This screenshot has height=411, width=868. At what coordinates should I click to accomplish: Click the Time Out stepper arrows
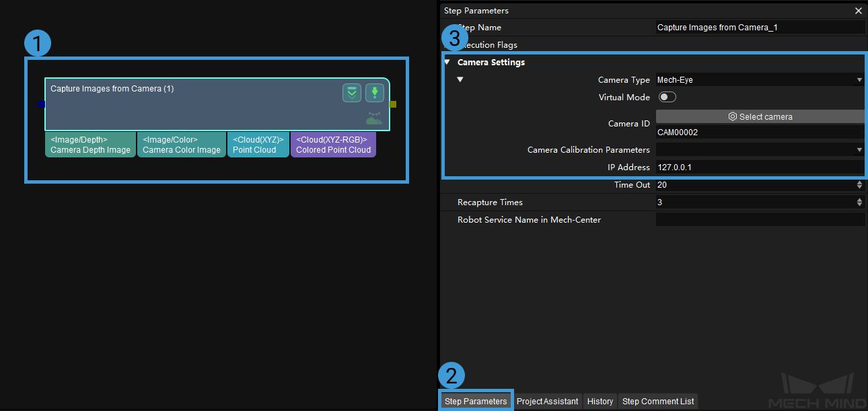(x=859, y=185)
